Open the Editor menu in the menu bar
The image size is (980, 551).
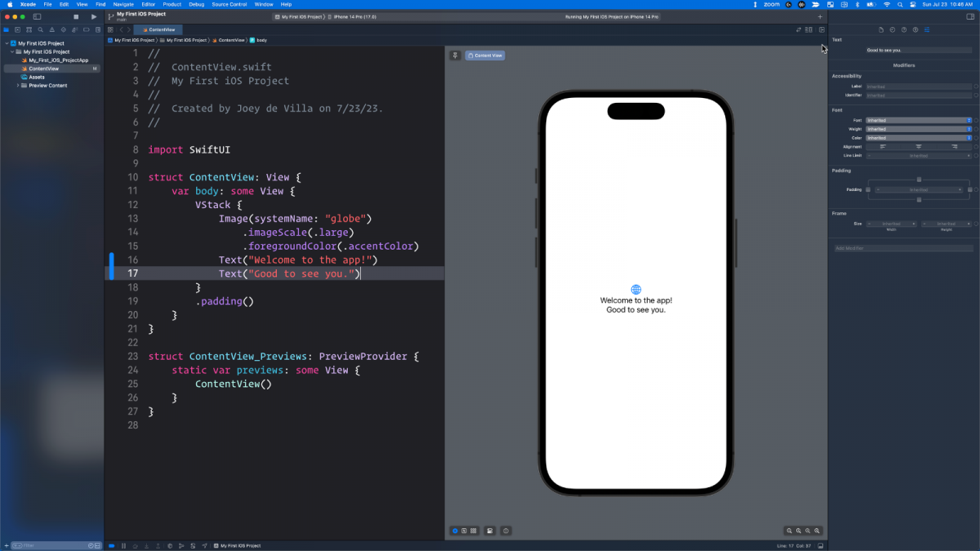coord(149,4)
